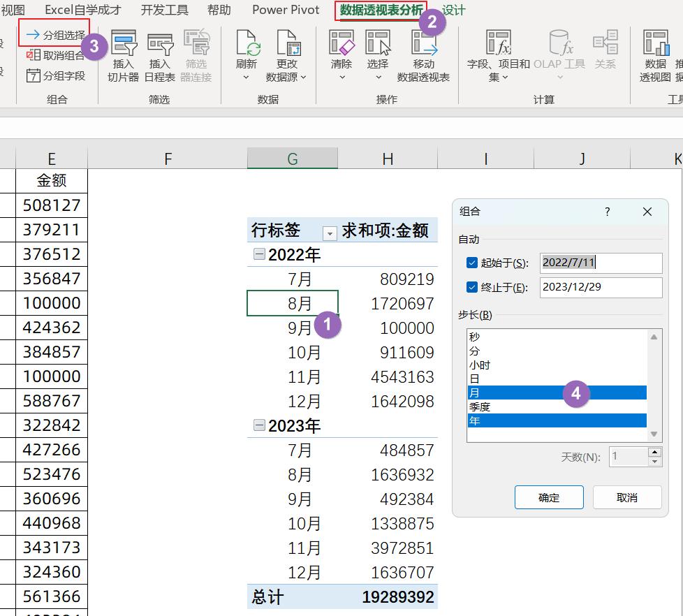This screenshot has height=616, width=683.
Task: Click the 刷新 (Refresh) icon
Action: pyautogui.click(x=247, y=44)
